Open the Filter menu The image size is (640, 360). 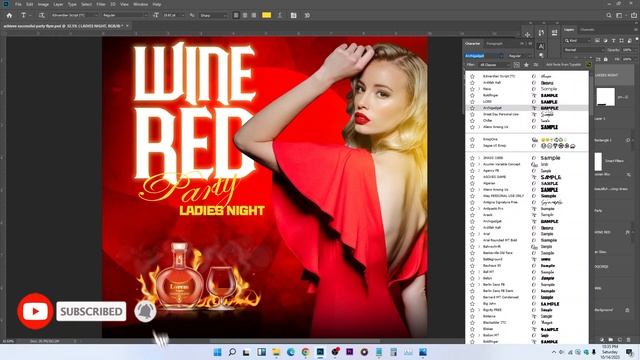pyautogui.click(x=101, y=4)
